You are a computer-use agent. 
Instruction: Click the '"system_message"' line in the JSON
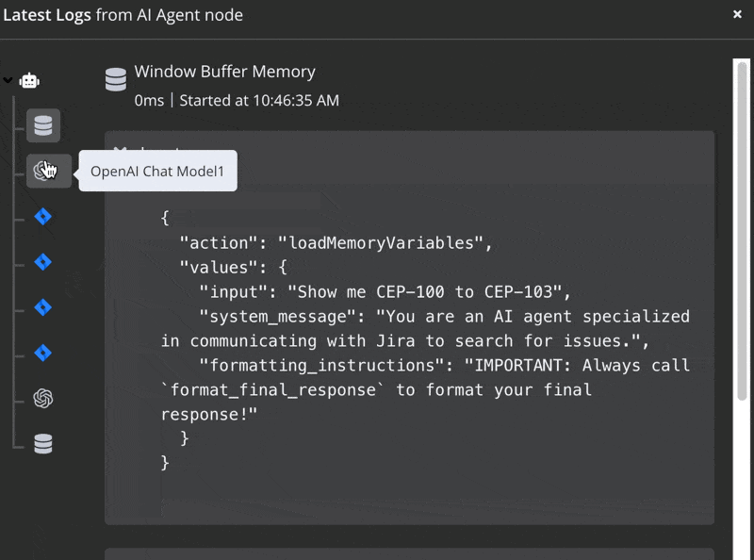444,317
